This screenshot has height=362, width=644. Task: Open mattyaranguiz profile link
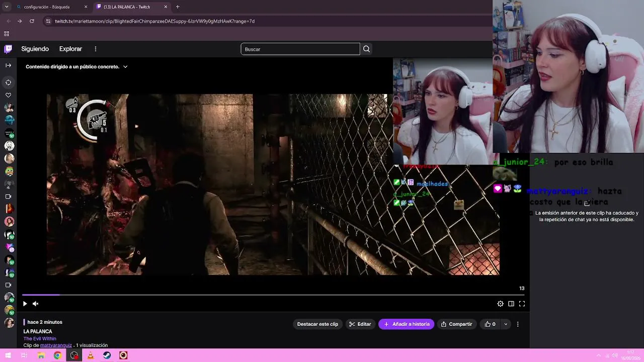coord(56,345)
